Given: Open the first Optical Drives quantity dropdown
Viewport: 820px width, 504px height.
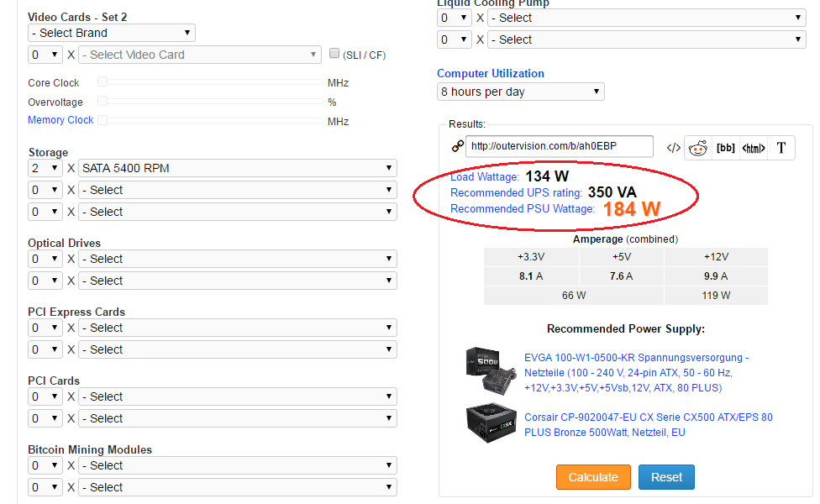Looking at the screenshot, I should pos(45,259).
